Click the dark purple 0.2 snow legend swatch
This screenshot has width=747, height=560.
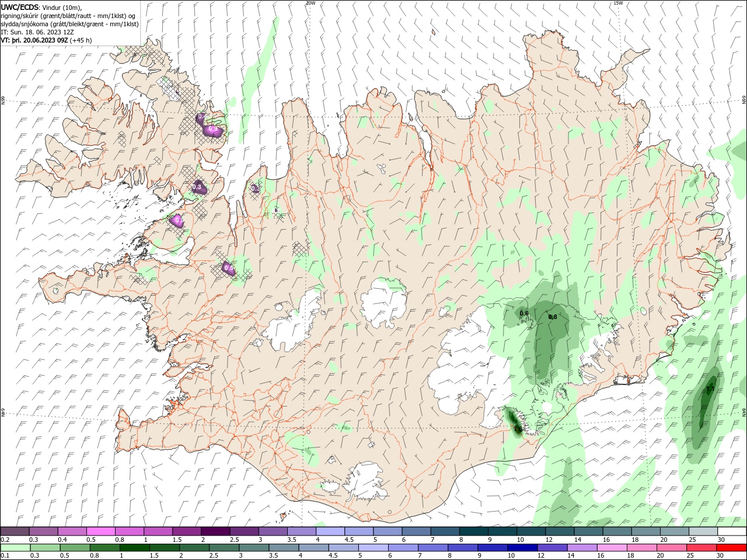coord(15,531)
